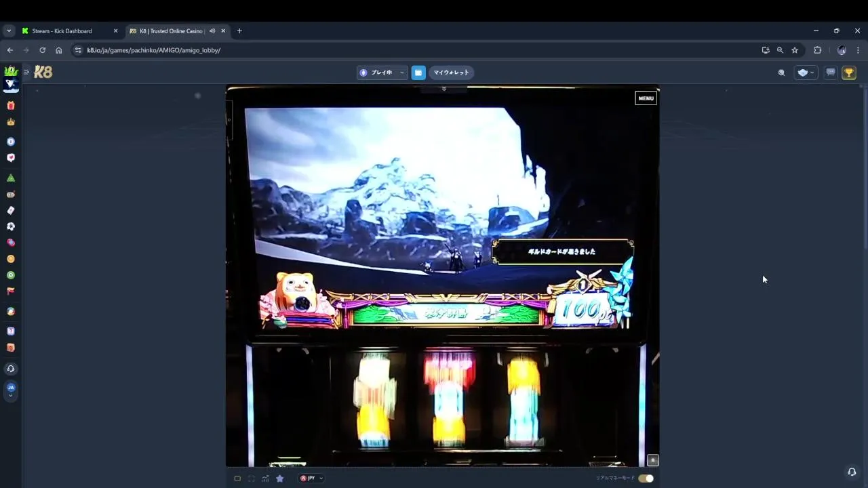868x488 pixels.
Task: Open the K8 logo home link
Action: click(43, 72)
